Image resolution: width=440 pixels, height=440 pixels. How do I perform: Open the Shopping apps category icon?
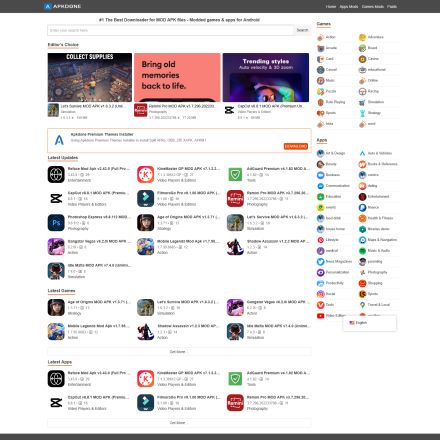tap(362, 283)
